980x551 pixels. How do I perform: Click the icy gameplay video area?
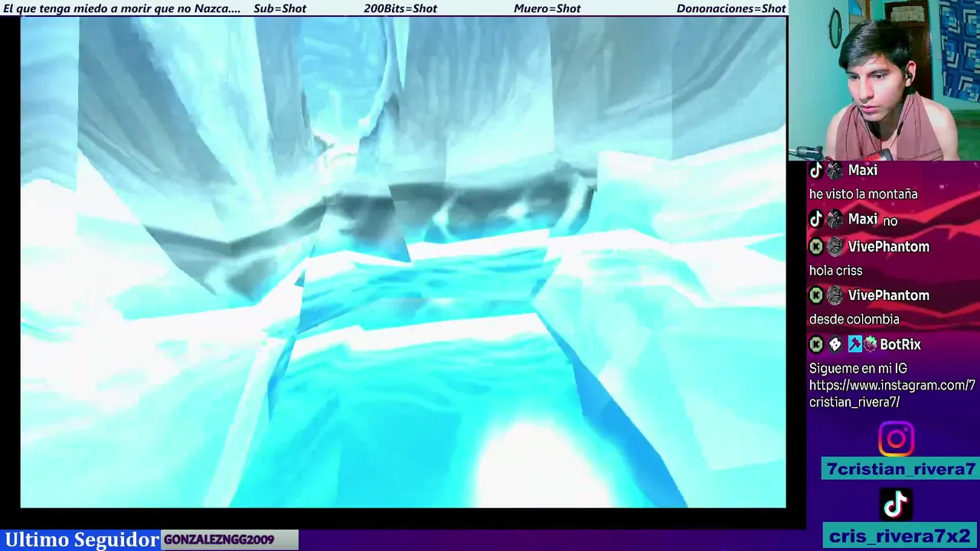[403, 262]
